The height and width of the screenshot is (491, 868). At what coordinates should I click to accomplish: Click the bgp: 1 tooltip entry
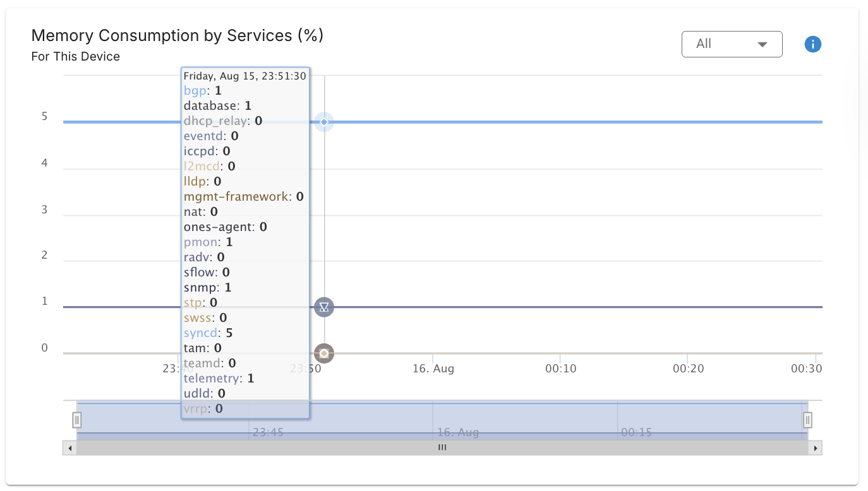click(202, 90)
